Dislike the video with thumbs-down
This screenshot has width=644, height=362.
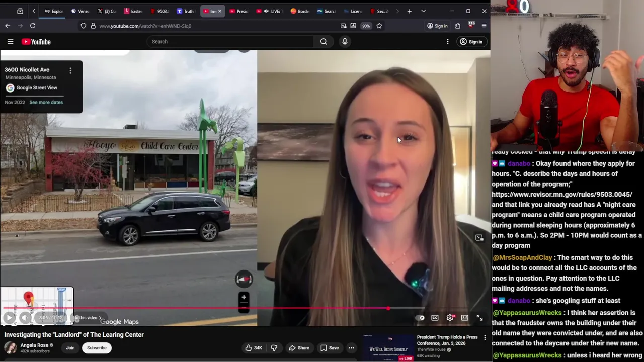(274, 348)
